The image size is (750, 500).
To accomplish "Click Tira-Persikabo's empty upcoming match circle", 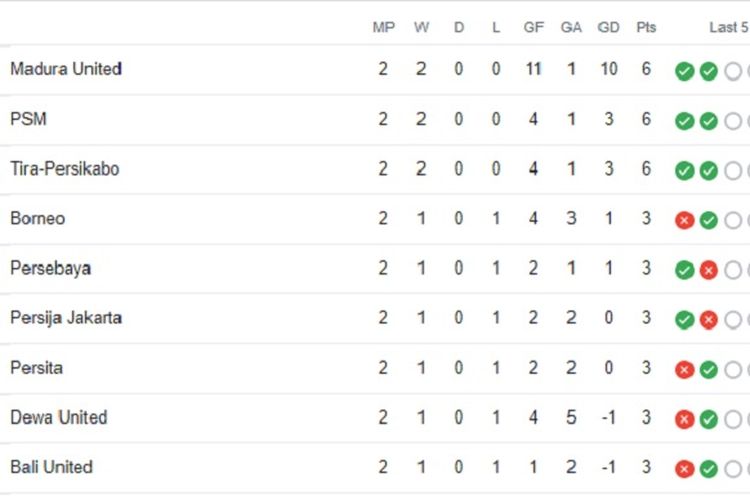I will tap(733, 171).
